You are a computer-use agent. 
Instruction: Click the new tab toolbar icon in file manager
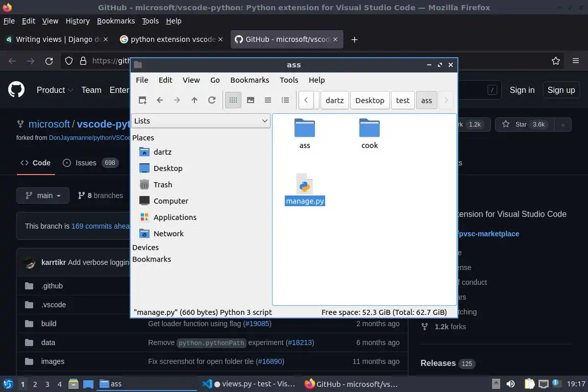point(142,100)
